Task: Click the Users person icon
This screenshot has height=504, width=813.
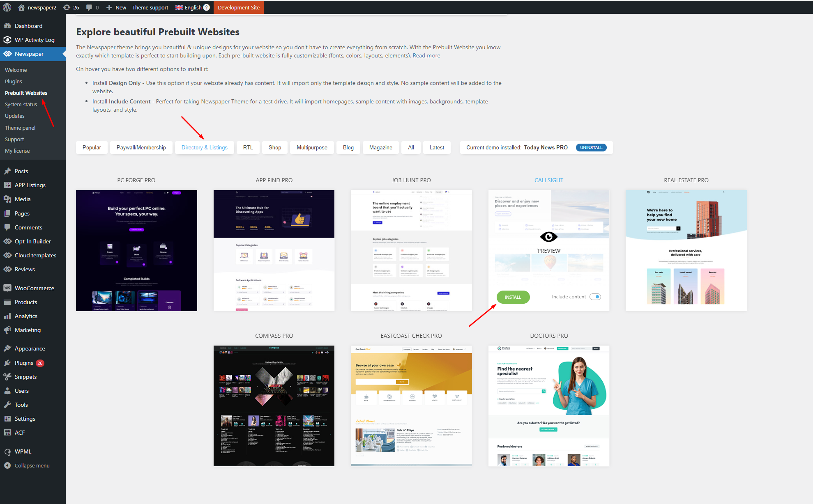Action: (x=7, y=391)
